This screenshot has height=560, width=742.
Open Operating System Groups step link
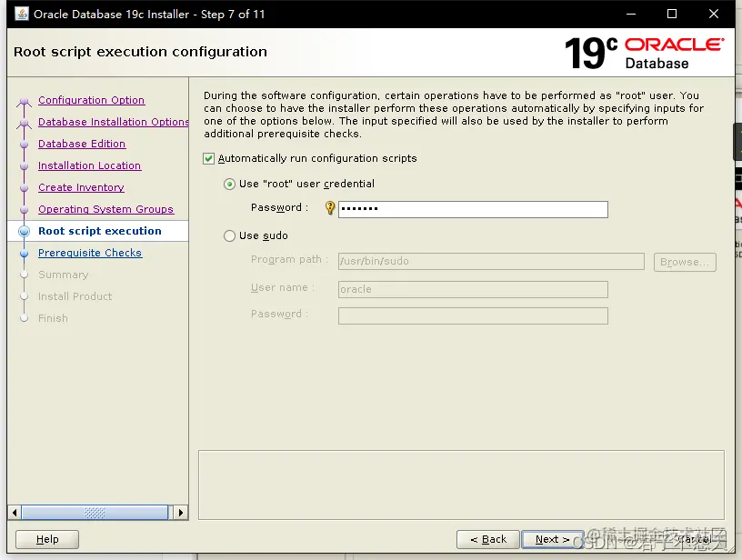click(105, 209)
